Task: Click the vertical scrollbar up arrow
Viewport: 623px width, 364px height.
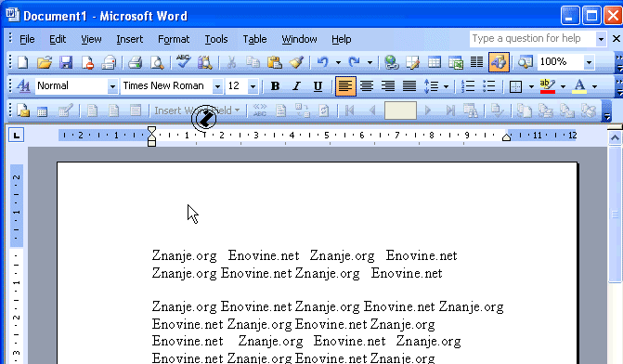Action: tap(615, 137)
